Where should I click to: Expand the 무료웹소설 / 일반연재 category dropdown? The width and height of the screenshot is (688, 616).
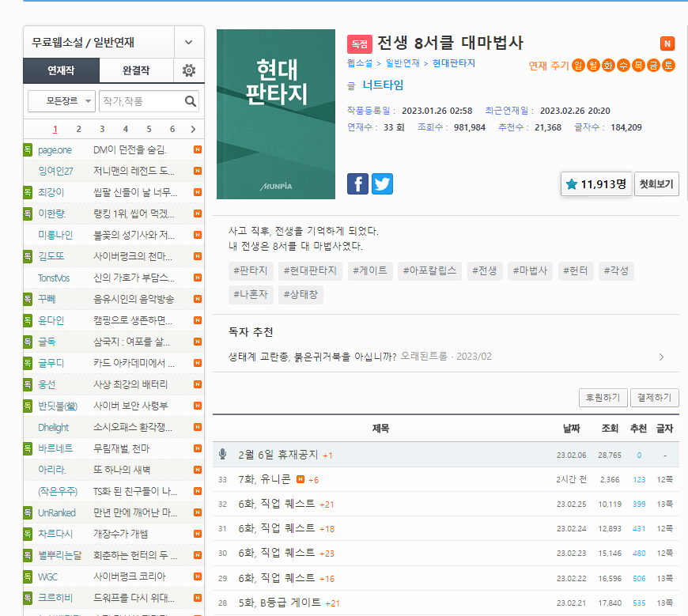189,42
